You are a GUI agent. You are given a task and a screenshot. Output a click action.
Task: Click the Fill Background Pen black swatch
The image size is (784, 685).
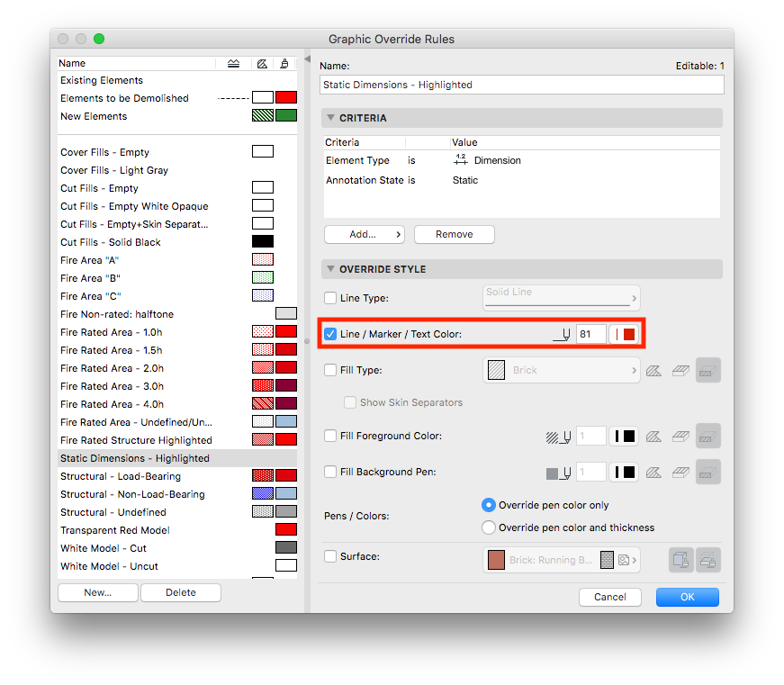click(624, 472)
